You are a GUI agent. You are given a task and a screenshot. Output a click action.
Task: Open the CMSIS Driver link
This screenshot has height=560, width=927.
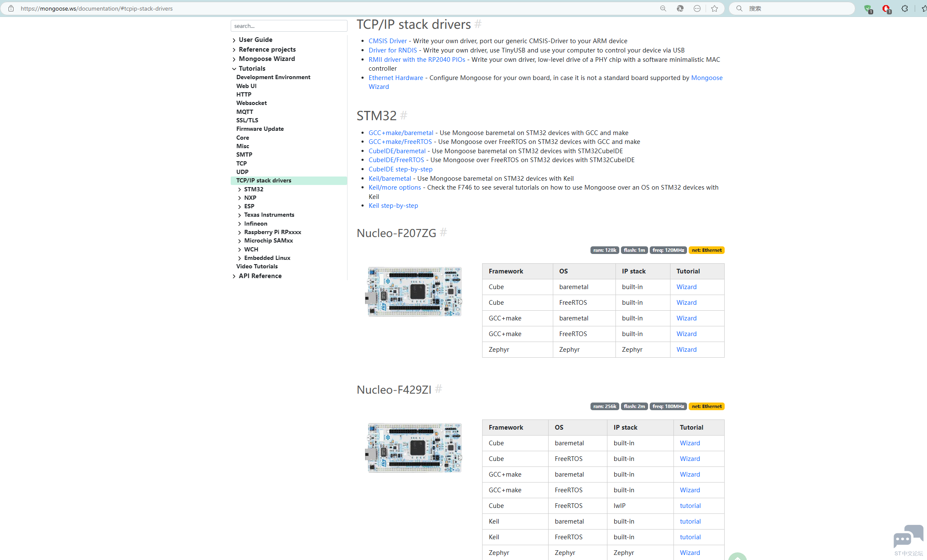[388, 41]
